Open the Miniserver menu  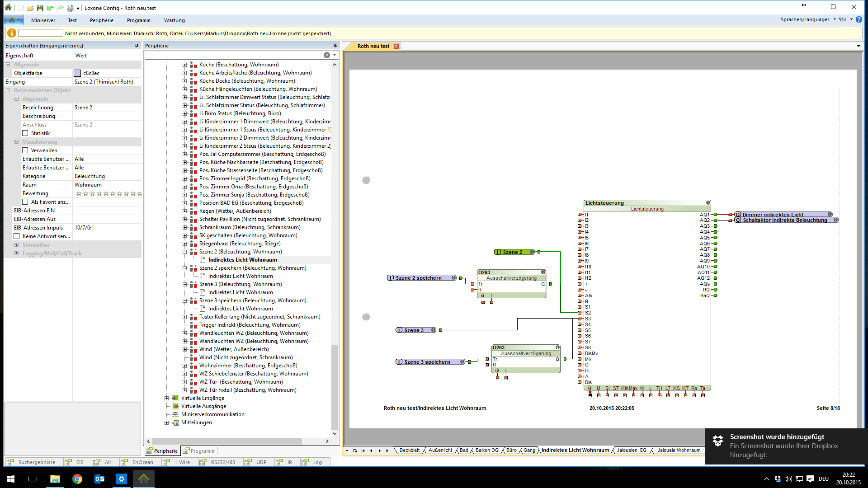pos(43,20)
